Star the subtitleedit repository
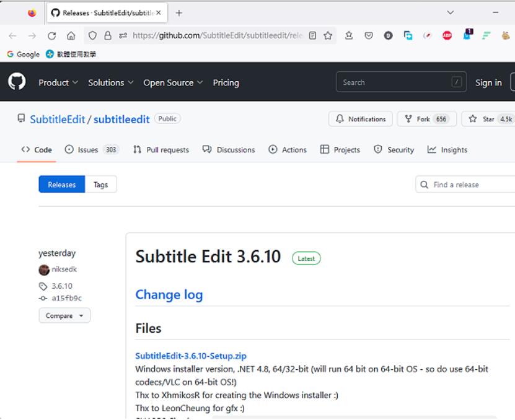515x420 pixels. [x=490, y=119]
